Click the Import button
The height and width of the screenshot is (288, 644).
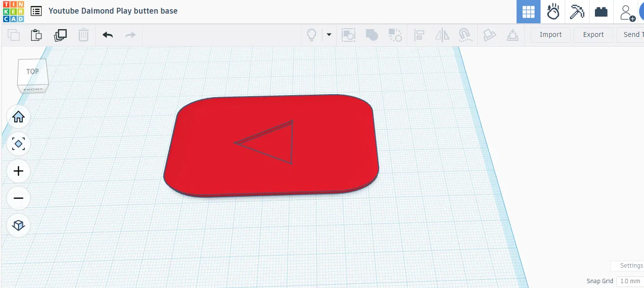pos(550,34)
